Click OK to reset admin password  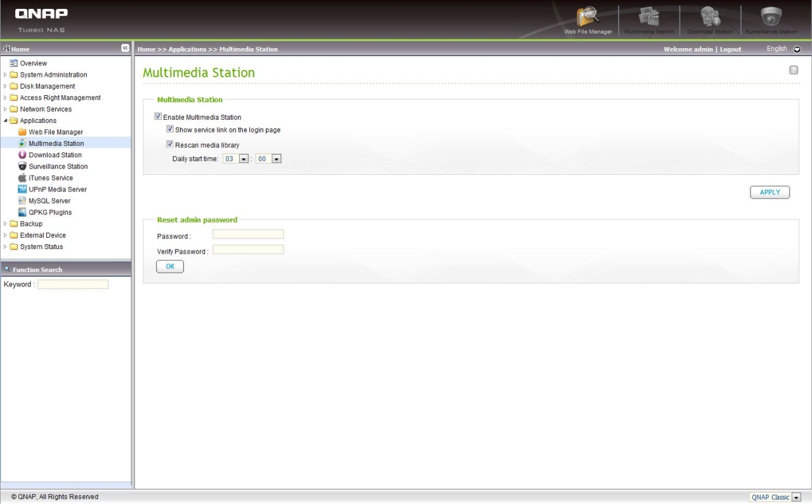click(170, 267)
